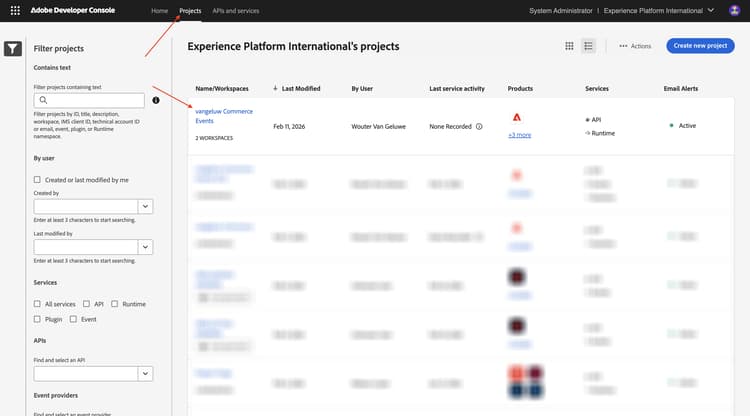Open the APIs and services tab

coord(236,10)
